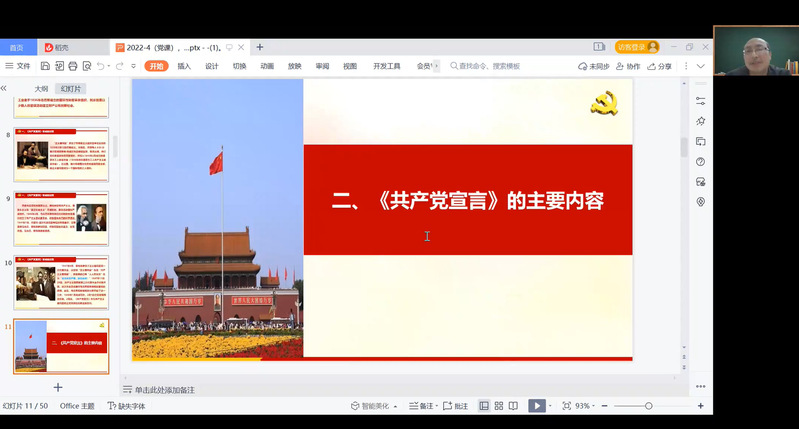This screenshot has height=429, width=799.
Task: Click the save icon in quick toolbar
Action: pos(43,66)
